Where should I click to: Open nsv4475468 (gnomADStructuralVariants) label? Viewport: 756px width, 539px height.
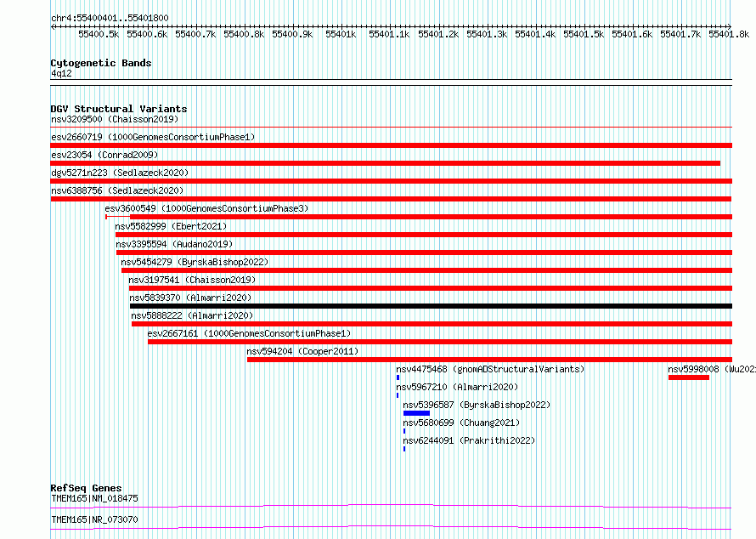coord(490,369)
